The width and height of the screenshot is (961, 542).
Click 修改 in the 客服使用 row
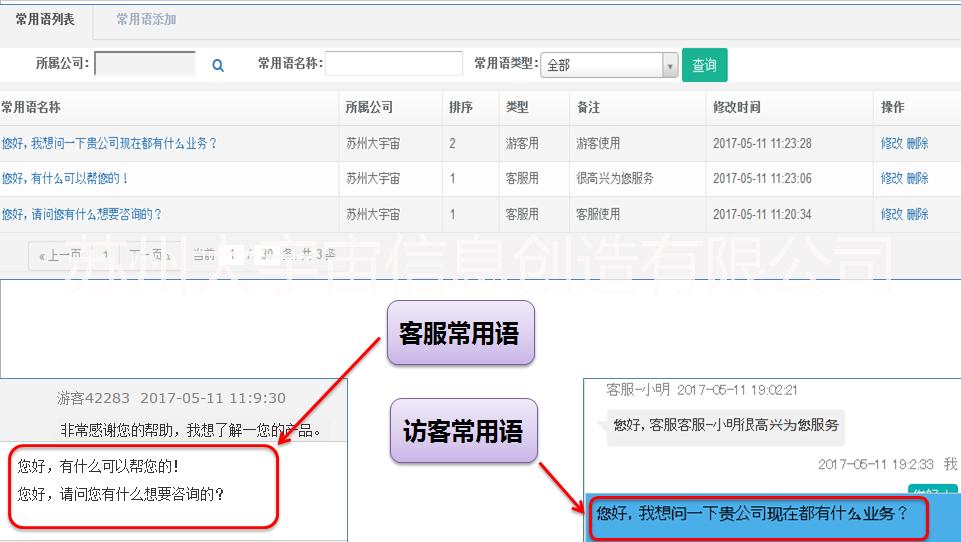891,214
